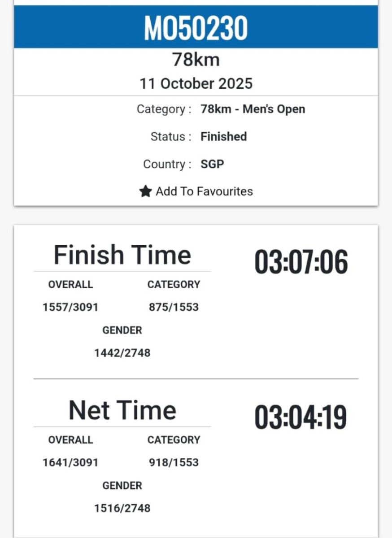Select Net Time overall rank 1641/3091
This screenshot has height=538, width=392.
tap(70, 463)
